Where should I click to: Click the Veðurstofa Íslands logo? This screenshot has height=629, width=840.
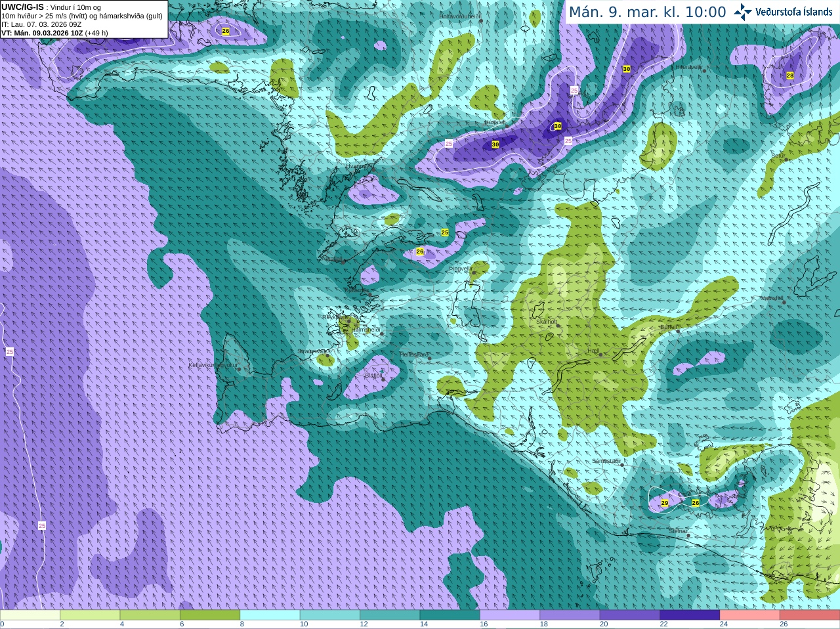point(783,12)
